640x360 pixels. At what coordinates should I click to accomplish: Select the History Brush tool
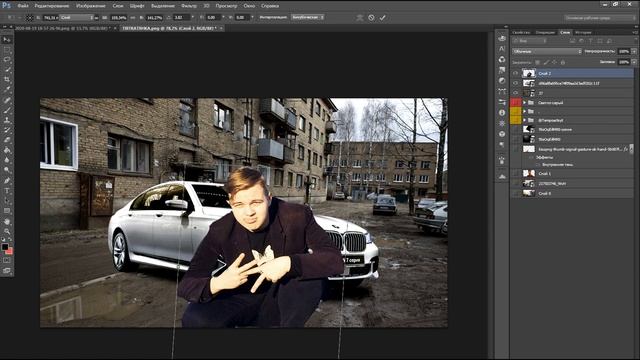tap(7, 130)
